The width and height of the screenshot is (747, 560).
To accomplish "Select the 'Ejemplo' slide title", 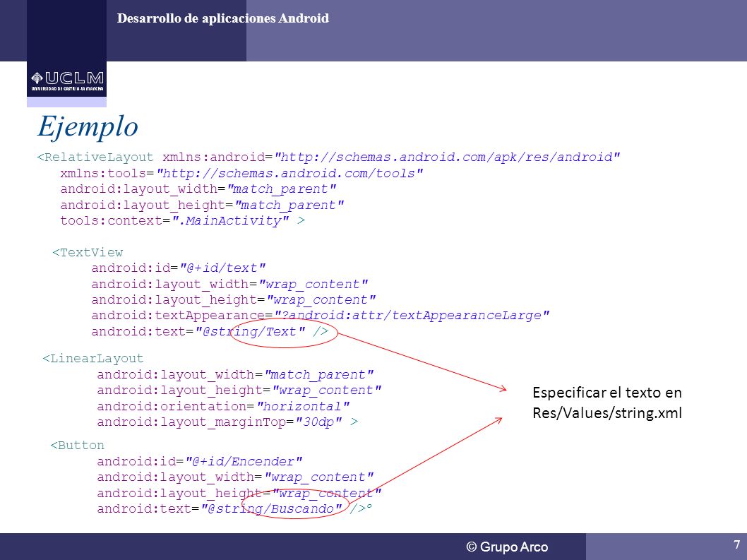I will [88, 127].
